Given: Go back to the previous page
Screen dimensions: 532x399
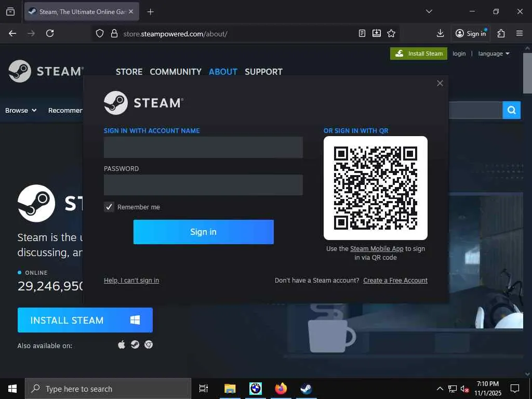Looking at the screenshot, I should [x=12, y=33].
